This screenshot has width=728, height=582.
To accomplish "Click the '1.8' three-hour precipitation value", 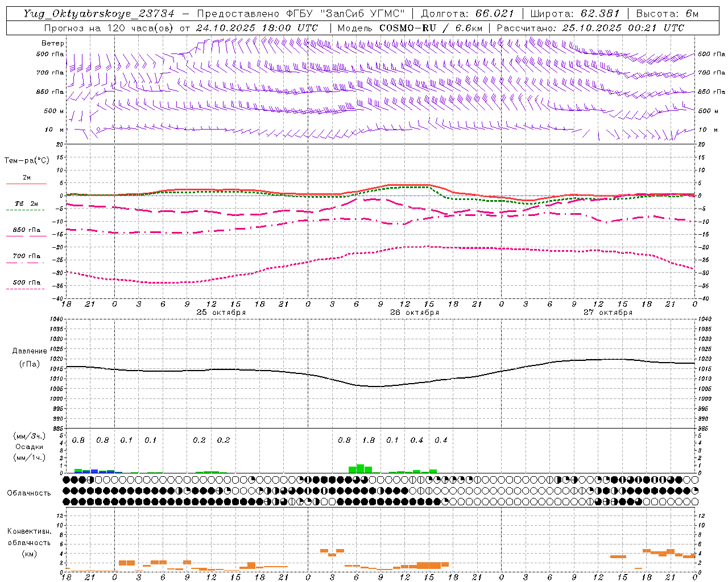I will tap(369, 440).
